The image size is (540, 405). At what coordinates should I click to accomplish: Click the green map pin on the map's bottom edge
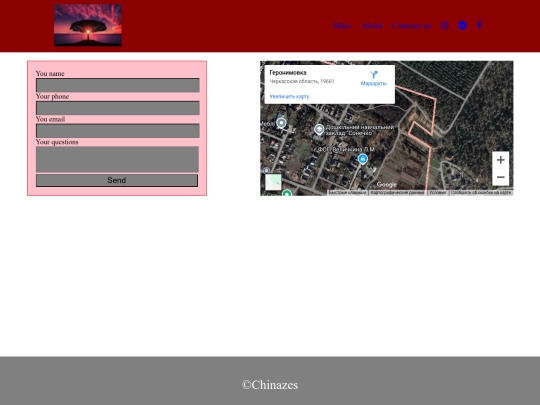point(287,194)
